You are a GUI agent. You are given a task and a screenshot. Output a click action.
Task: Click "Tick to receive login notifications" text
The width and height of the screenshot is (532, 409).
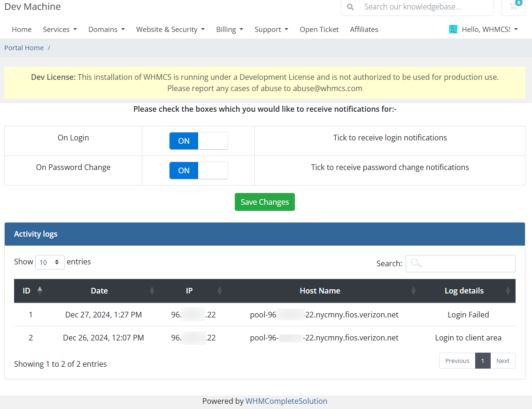coord(390,138)
